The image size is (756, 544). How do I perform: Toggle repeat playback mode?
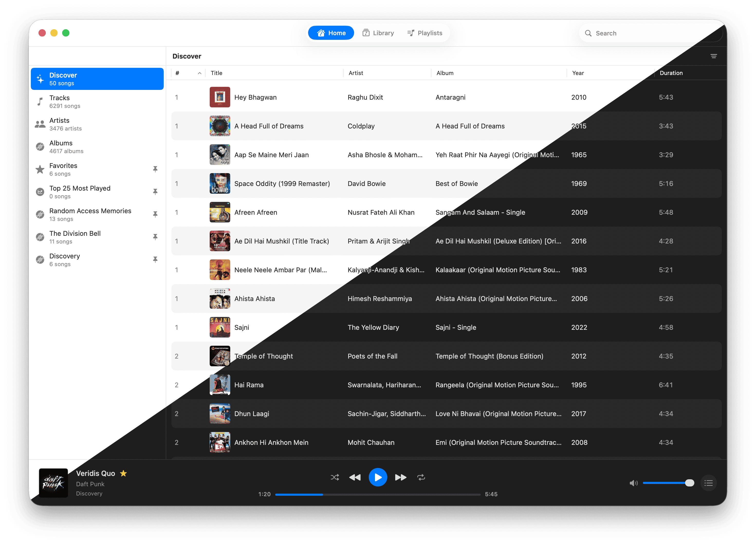[x=421, y=477]
